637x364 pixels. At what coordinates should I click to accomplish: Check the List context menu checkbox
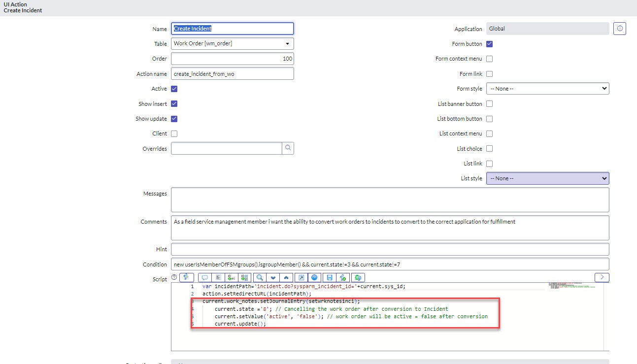coord(490,133)
